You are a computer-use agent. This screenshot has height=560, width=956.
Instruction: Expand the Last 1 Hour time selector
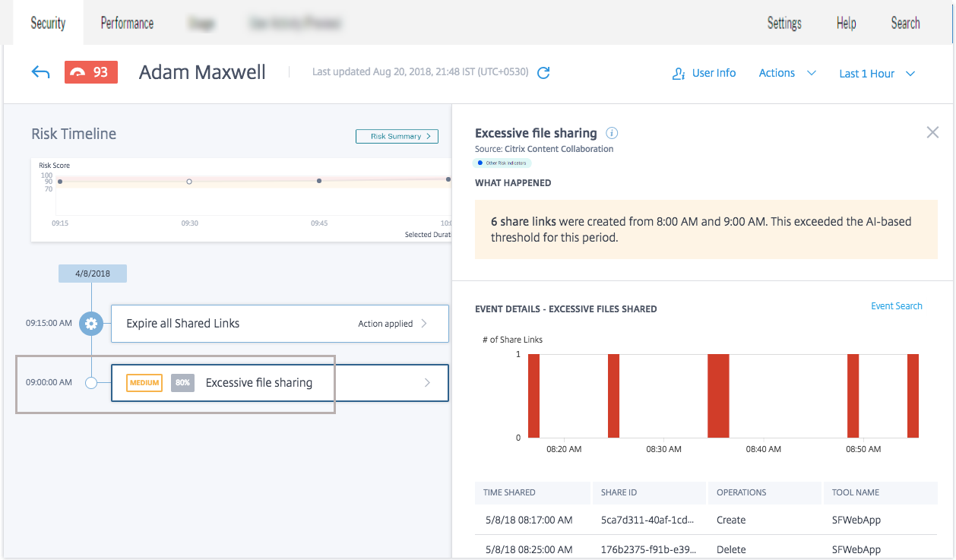pos(877,74)
